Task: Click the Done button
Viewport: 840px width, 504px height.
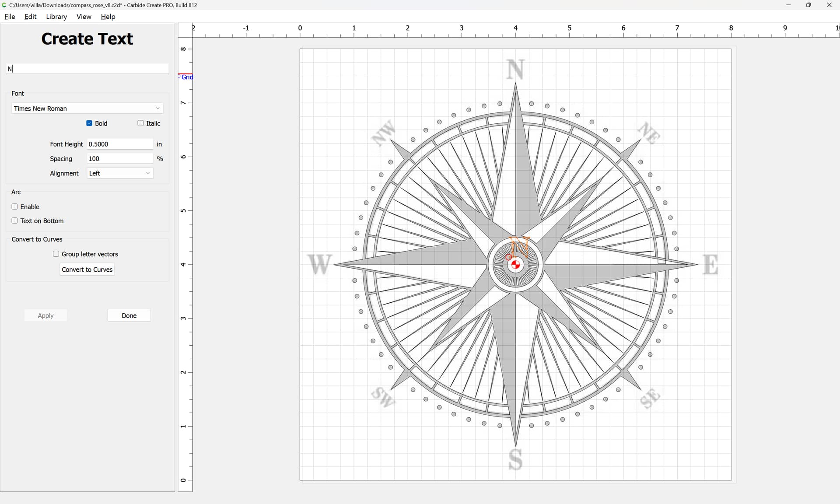Action: 129,315
